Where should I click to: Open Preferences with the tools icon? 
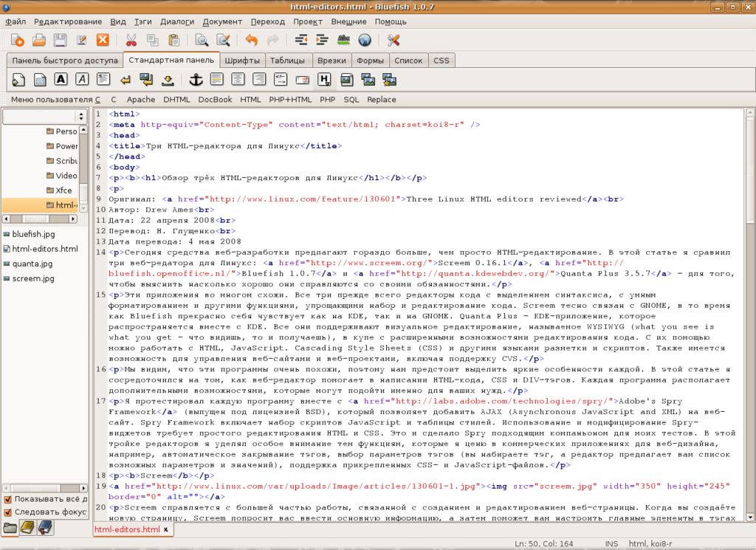tap(394, 41)
